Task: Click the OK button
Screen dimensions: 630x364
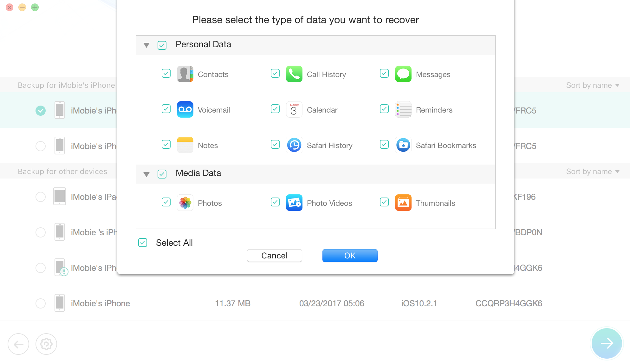Action: 350,255
